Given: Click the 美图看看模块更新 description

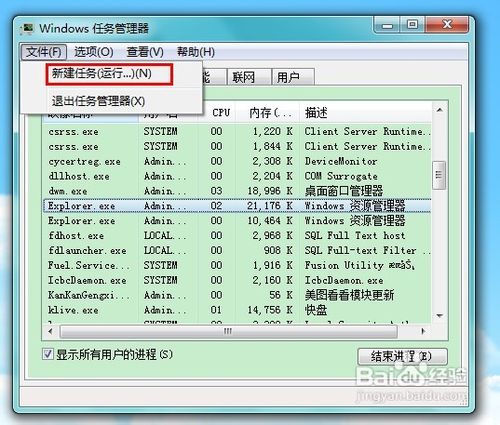Looking at the screenshot, I should (x=349, y=295).
